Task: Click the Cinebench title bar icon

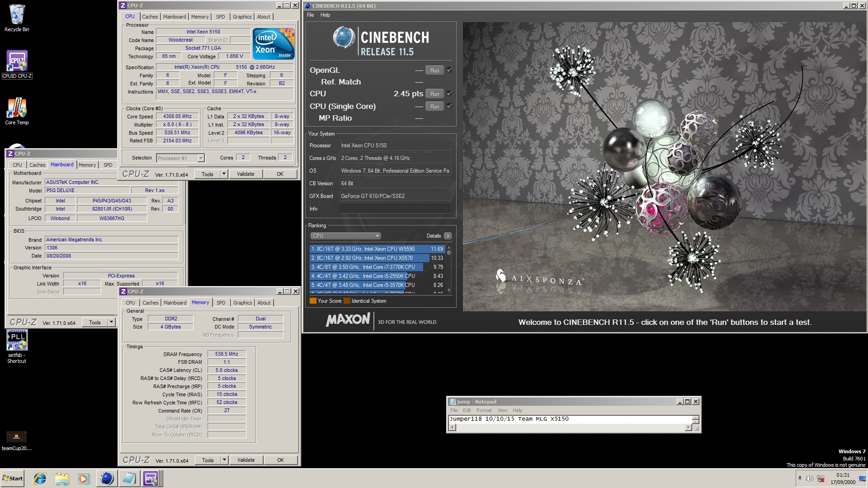Action: (x=308, y=6)
